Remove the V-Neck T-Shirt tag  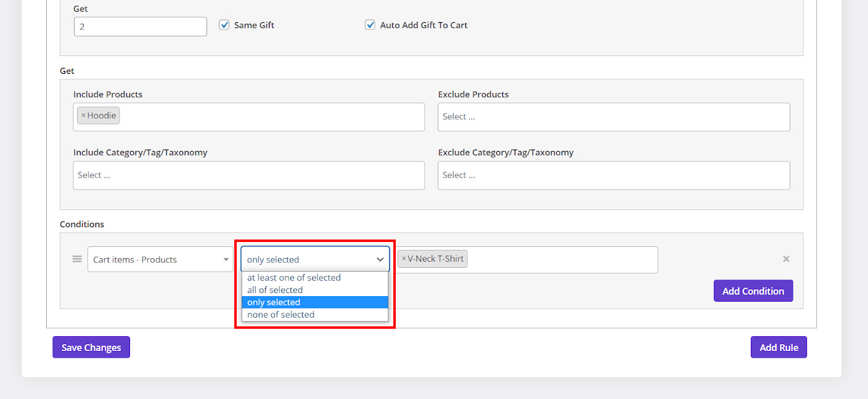pos(404,259)
